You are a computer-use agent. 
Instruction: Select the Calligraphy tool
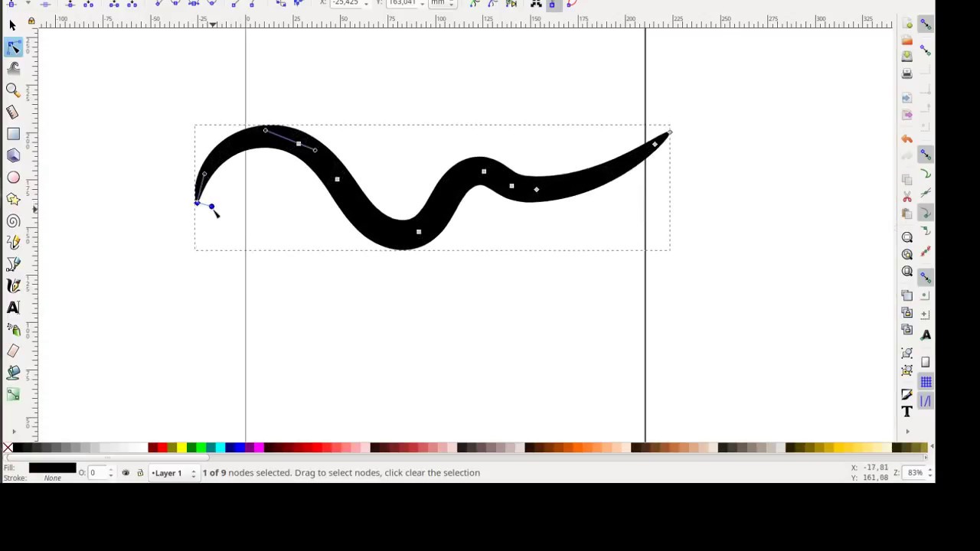(13, 285)
